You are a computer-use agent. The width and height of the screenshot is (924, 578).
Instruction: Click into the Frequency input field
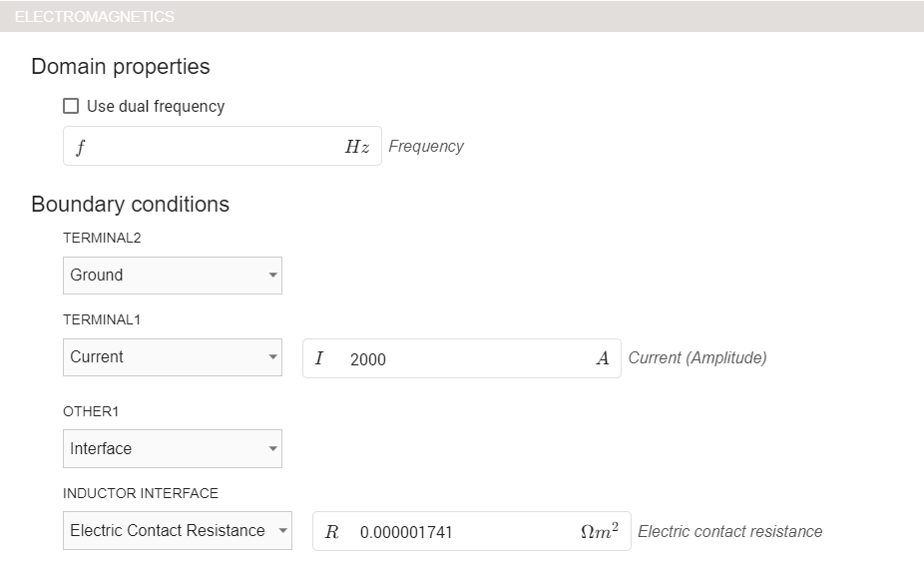210,147
